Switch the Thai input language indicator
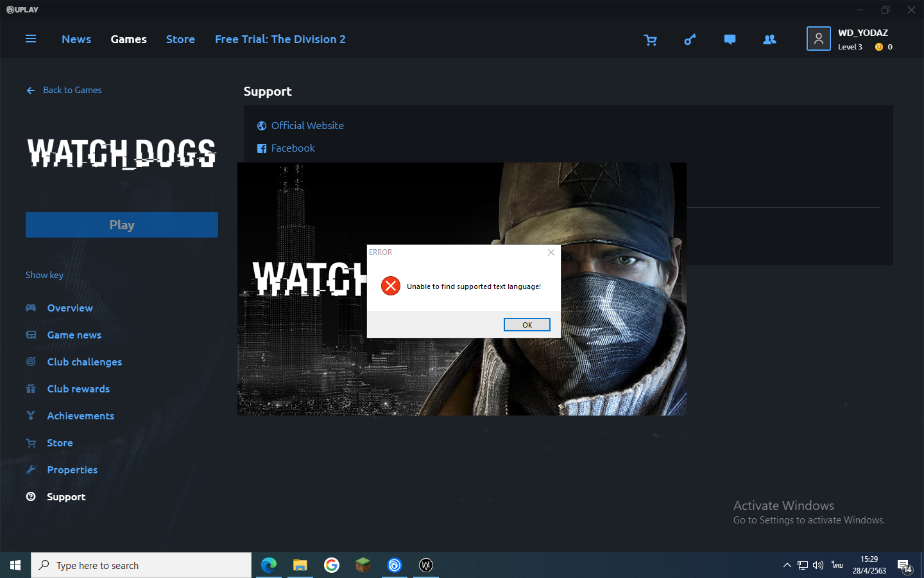The height and width of the screenshot is (578, 924). (x=837, y=565)
